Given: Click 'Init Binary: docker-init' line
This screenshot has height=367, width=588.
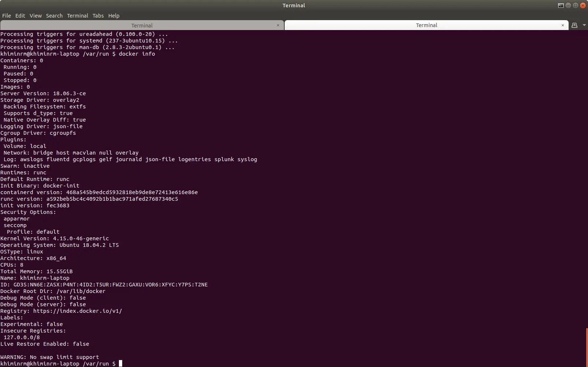Looking at the screenshot, I should [40, 186].
